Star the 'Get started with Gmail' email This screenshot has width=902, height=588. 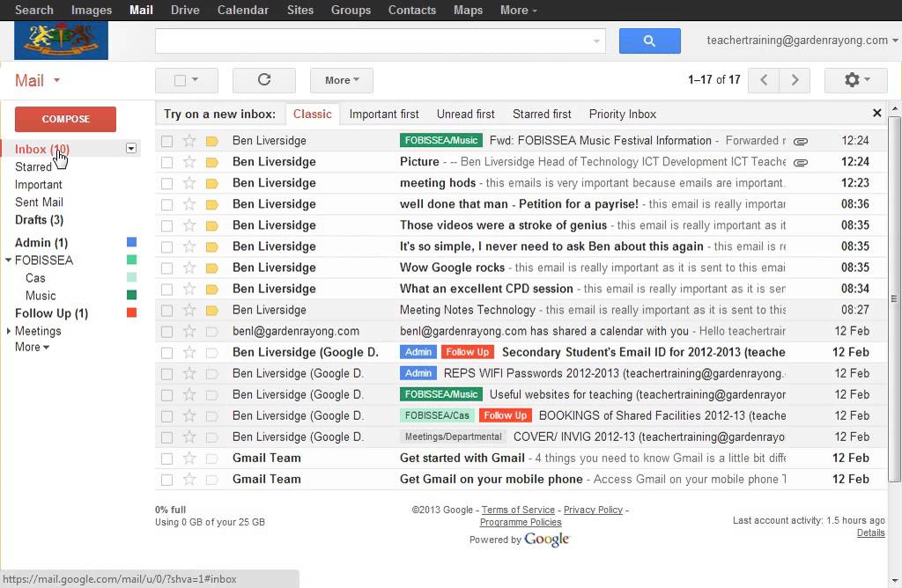coord(189,458)
